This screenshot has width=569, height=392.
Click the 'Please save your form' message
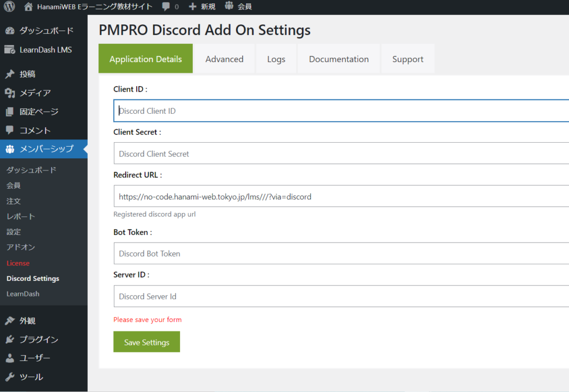click(147, 319)
